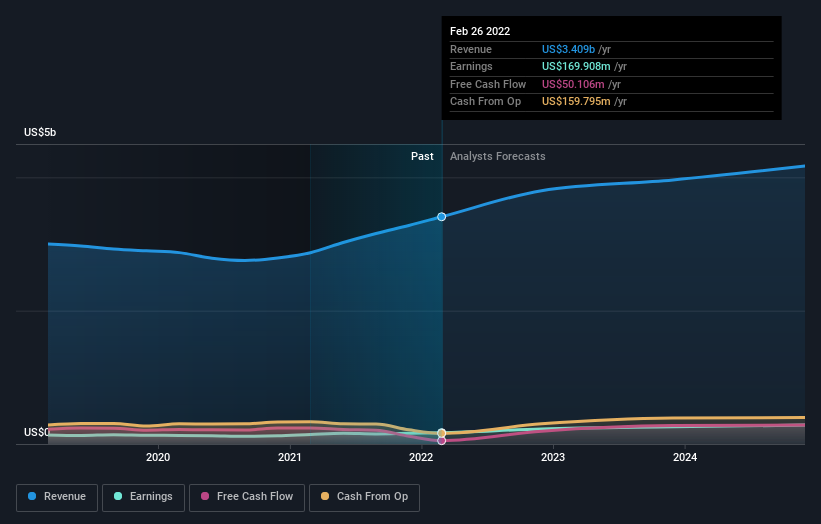This screenshot has height=524, width=821.
Task: Click the Analysts Forecasts label
Action: coord(497,157)
